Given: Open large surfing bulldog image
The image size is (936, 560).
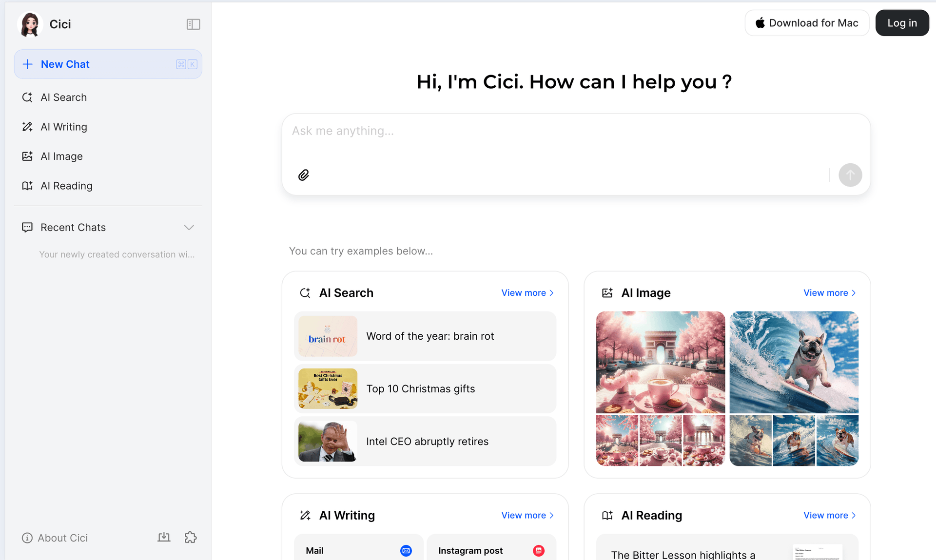Looking at the screenshot, I should pos(794,362).
